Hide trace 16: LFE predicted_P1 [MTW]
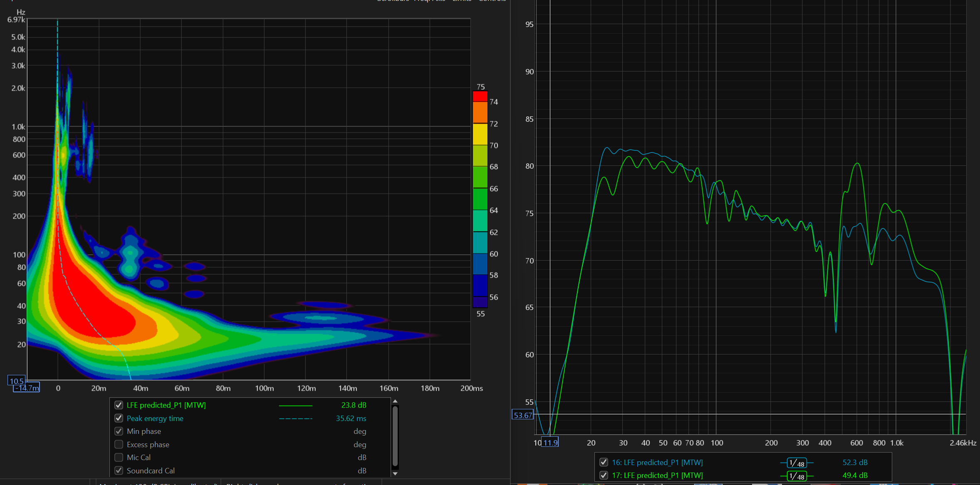 tap(604, 462)
